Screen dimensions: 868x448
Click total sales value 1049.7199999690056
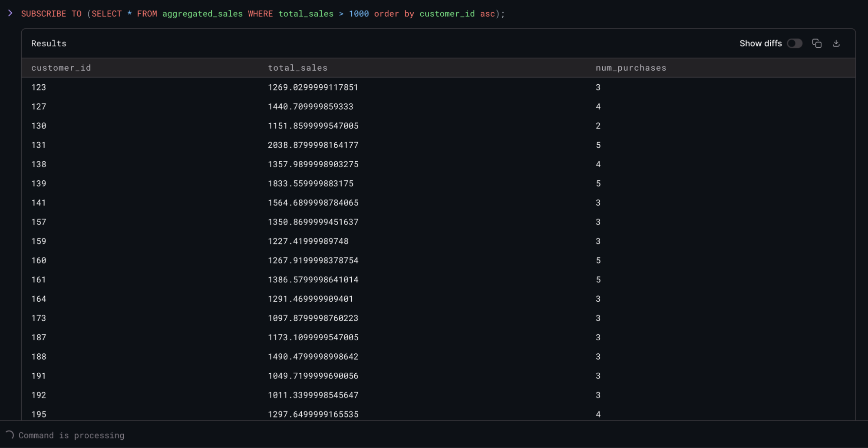coord(313,376)
